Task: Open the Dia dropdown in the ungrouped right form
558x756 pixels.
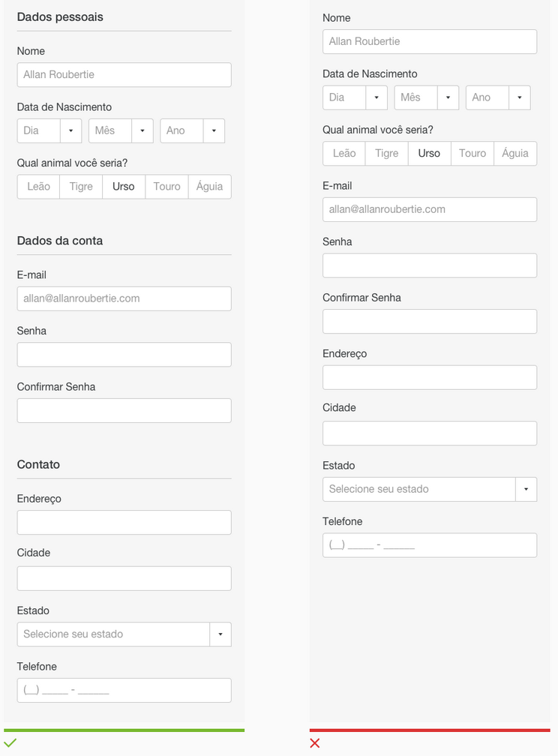Action: click(x=376, y=97)
